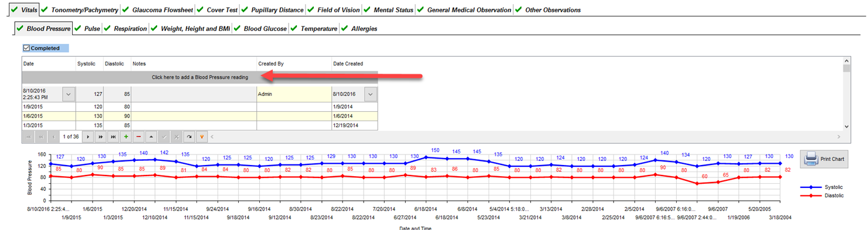Click the refresh curved-arrow icon
The image size is (868, 230).
(x=189, y=137)
